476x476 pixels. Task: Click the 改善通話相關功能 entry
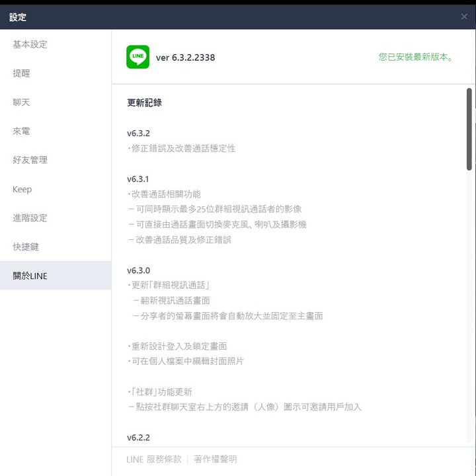coord(164,194)
